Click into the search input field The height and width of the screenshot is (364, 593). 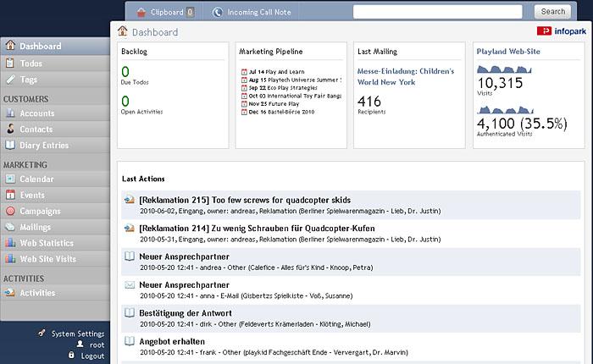pos(438,12)
